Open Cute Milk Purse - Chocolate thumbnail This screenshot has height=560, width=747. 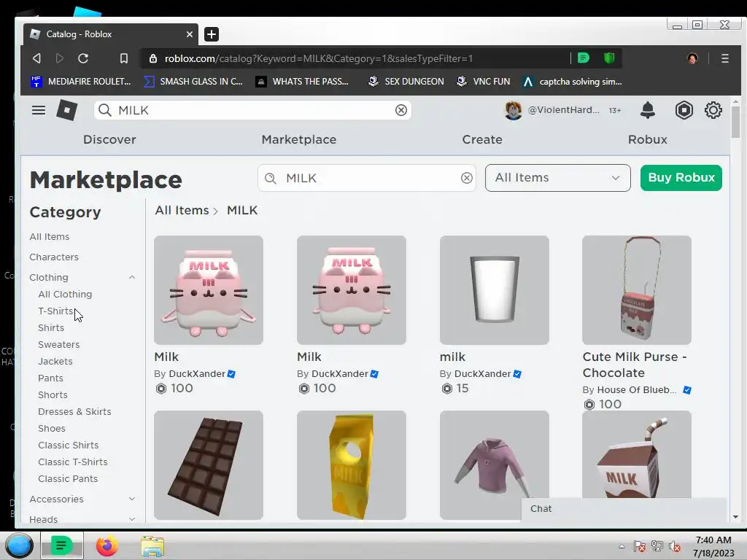click(x=636, y=290)
